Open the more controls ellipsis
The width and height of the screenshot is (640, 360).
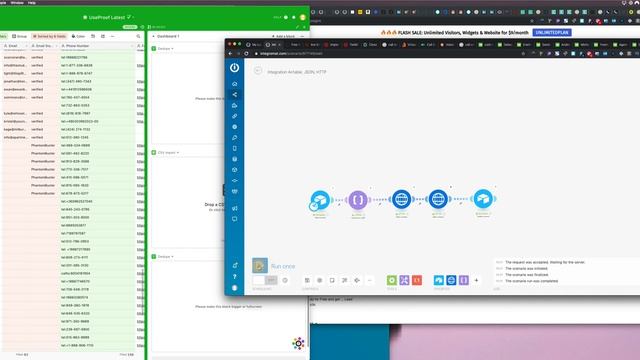pyautogui.click(x=369, y=280)
